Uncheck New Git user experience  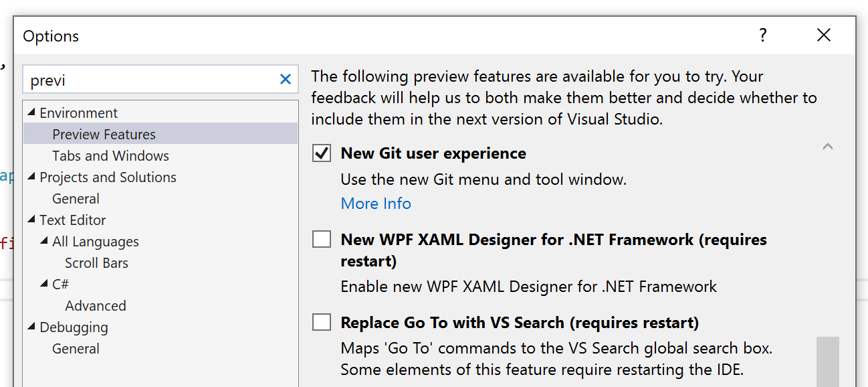(321, 153)
